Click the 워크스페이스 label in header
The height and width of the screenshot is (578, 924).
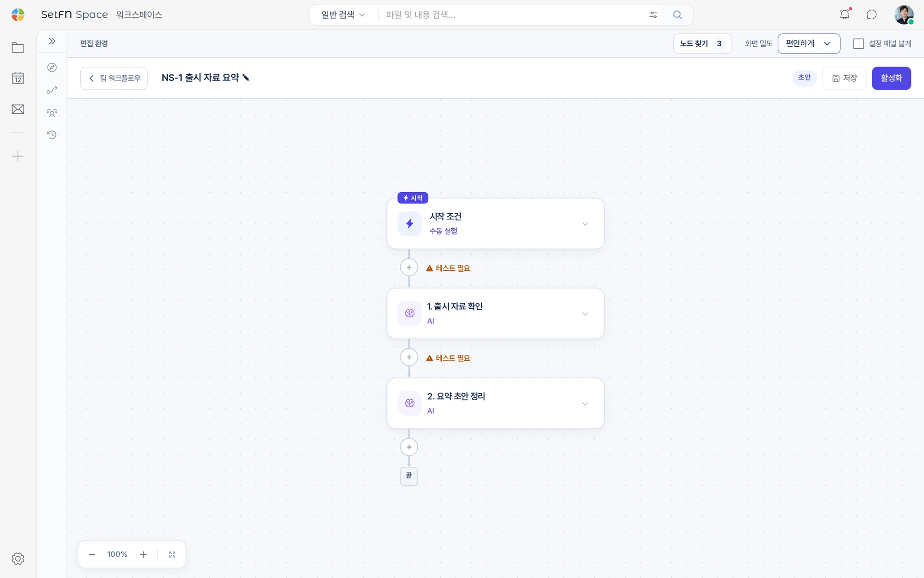pyautogui.click(x=139, y=15)
